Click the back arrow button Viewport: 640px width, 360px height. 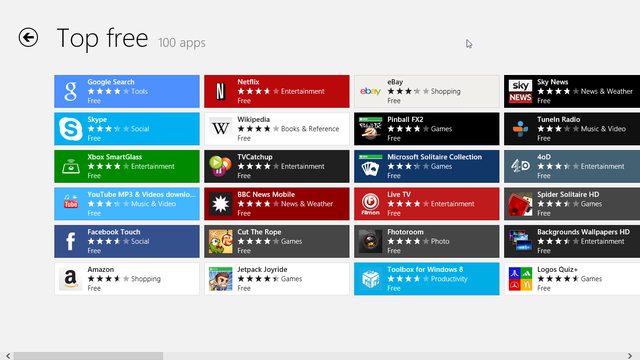[x=28, y=38]
